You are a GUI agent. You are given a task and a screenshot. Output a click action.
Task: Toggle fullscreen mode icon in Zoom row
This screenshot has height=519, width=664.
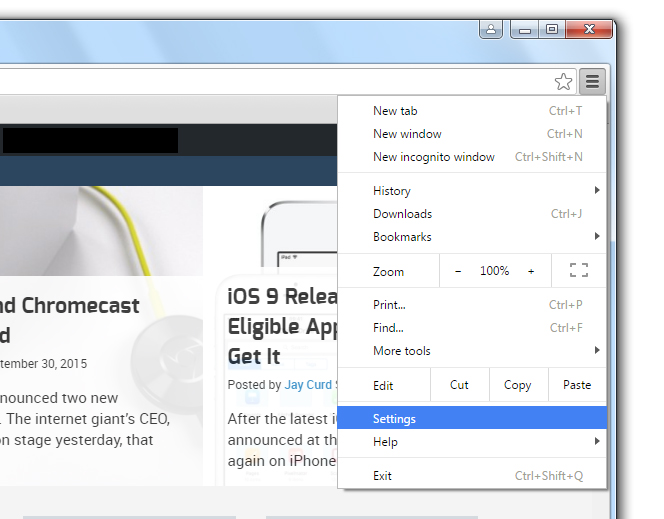click(578, 271)
